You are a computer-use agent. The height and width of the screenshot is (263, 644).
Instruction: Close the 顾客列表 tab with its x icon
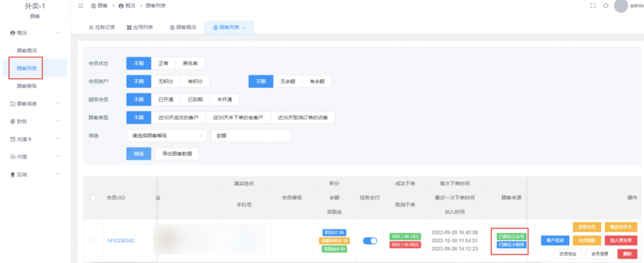tap(244, 28)
